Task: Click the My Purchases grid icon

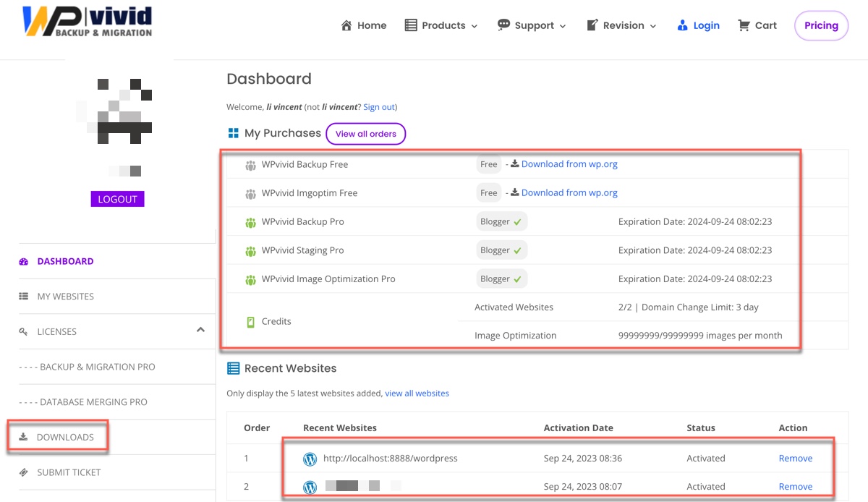Action: [x=233, y=133]
